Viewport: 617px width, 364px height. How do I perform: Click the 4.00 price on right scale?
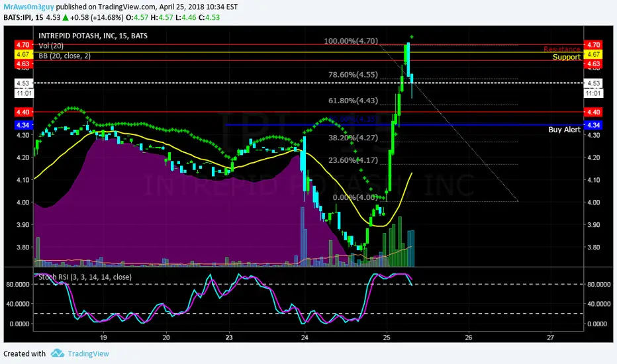click(593, 203)
